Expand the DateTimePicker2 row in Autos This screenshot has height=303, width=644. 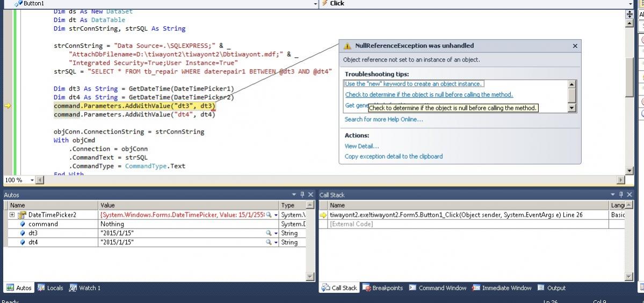click(x=12, y=215)
